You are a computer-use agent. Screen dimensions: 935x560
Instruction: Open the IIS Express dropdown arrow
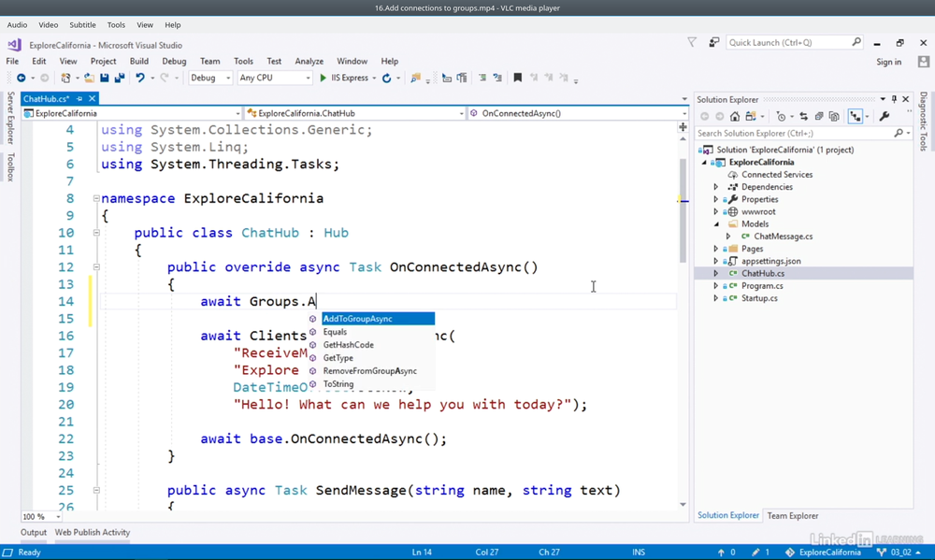tap(375, 79)
